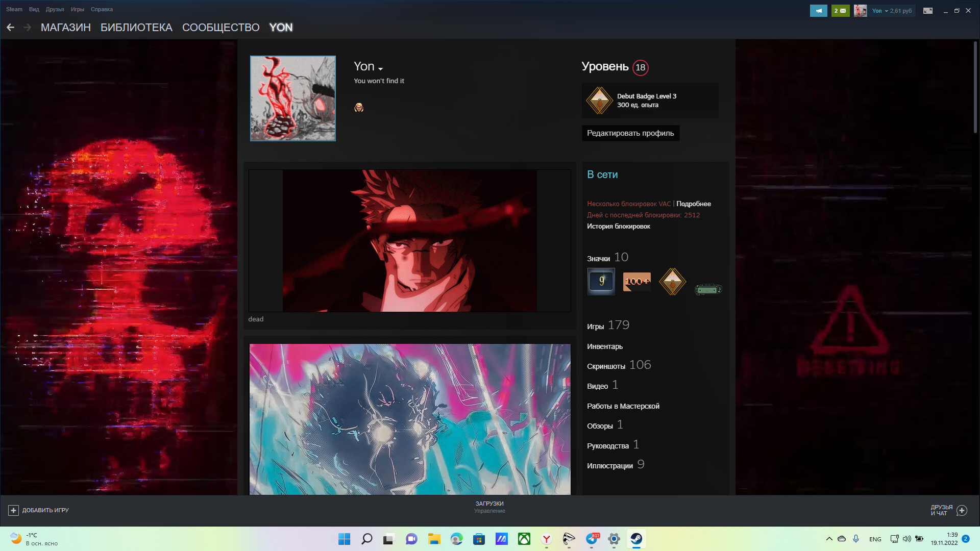Open Telegram from taskbar
Screen dimensions: 980x551
[x=592, y=539]
